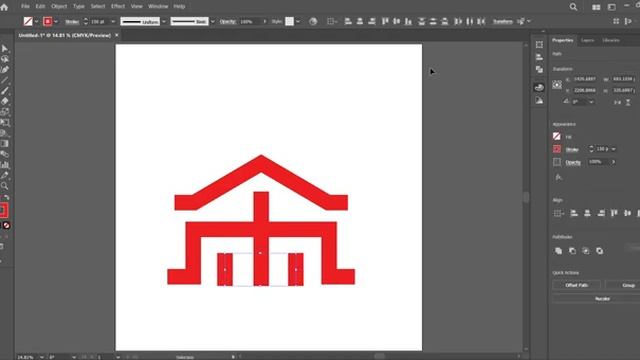This screenshot has width=640, height=360.
Task: Open the Edit menu
Action: (x=40, y=7)
